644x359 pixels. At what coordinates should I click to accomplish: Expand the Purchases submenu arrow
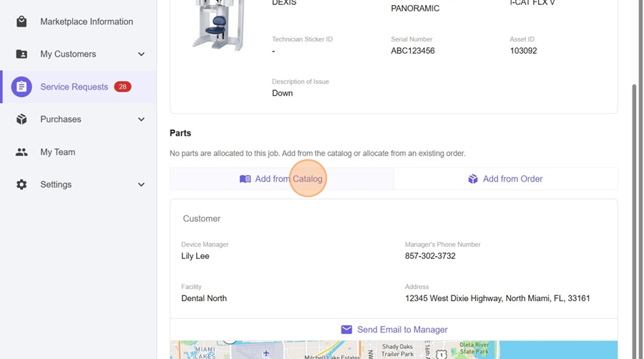141,119
